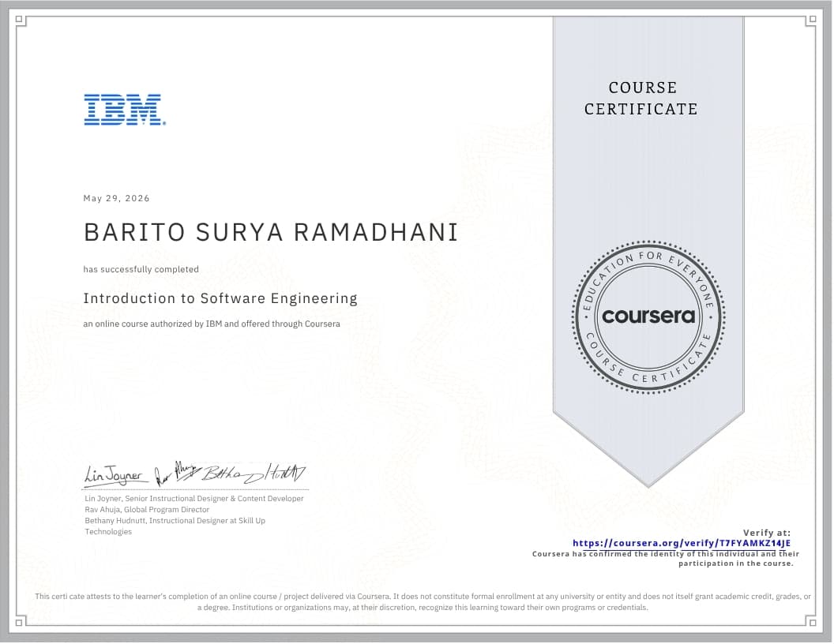This screenshot has width=834, height=644.
Task: Click 'Coursera has confirmed the identity' text
Action: coord(666,554)
